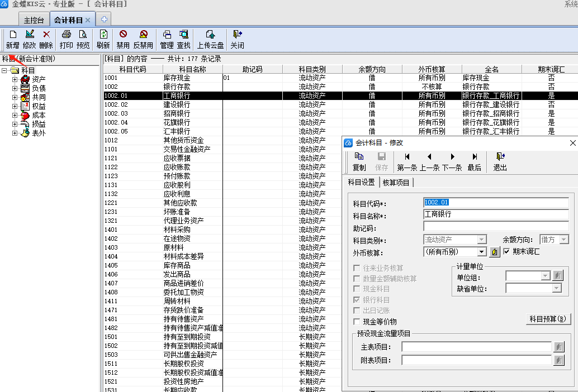
Task: Select row 1002.02 建设银行
Action: [x=340, y=104]
